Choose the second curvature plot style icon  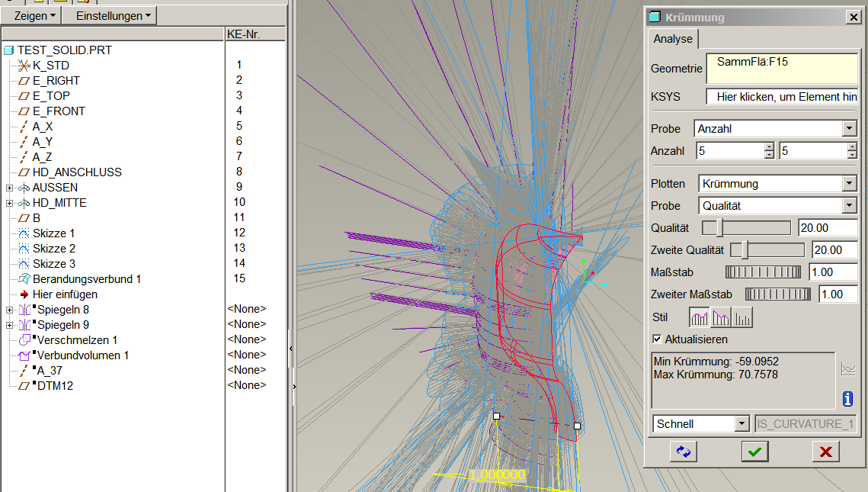[x=721, y=317]
